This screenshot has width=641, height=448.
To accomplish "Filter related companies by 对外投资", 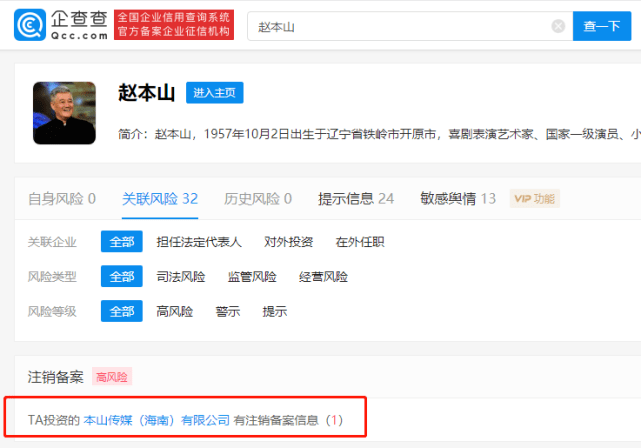I will [289, 241].
